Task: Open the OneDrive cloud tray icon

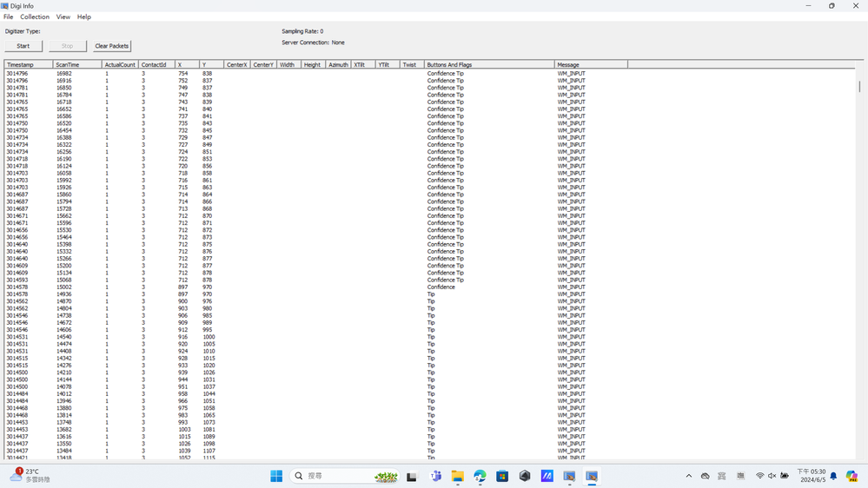Action: click(x=706, y=476)
